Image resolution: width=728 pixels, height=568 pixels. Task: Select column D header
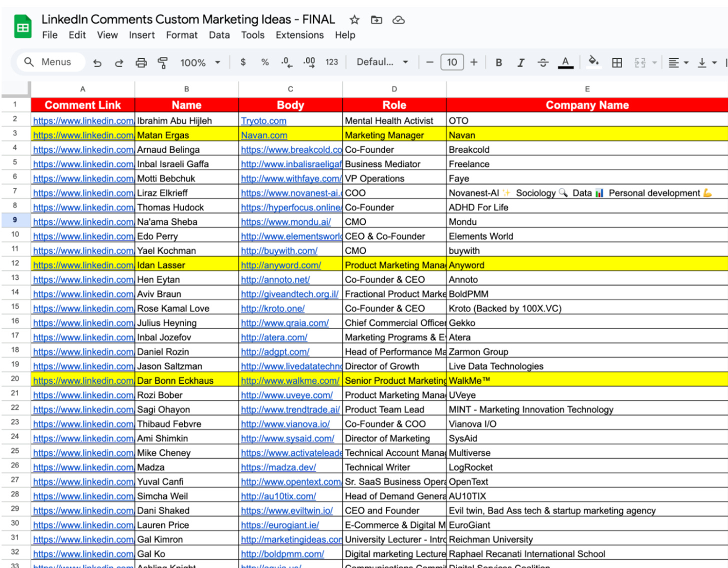[394, 89]
